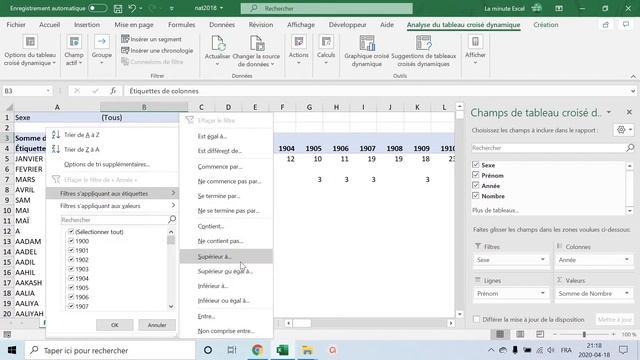Click the undo arrow
The image size is (640, 360).
tap(132, 8)
